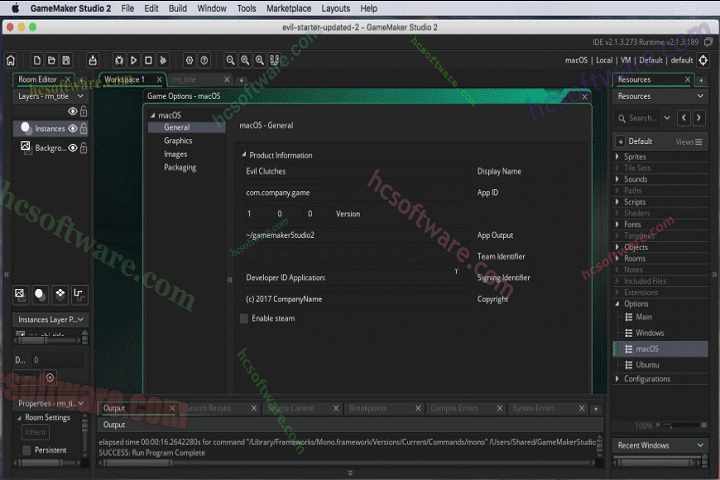720x480 pixels.
Task: Open the Resources panel dropdown chevron
Action: click(x=700, y=96)
